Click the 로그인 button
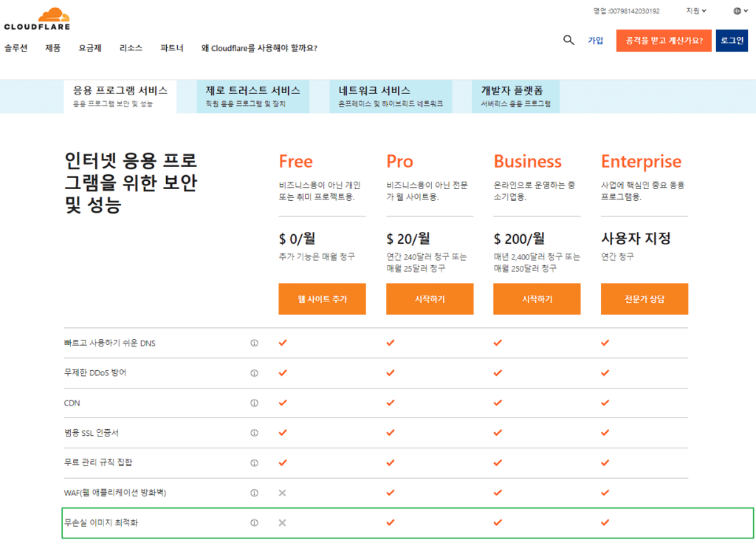This screenshot has width=756, height=540. tap(732, 41)
